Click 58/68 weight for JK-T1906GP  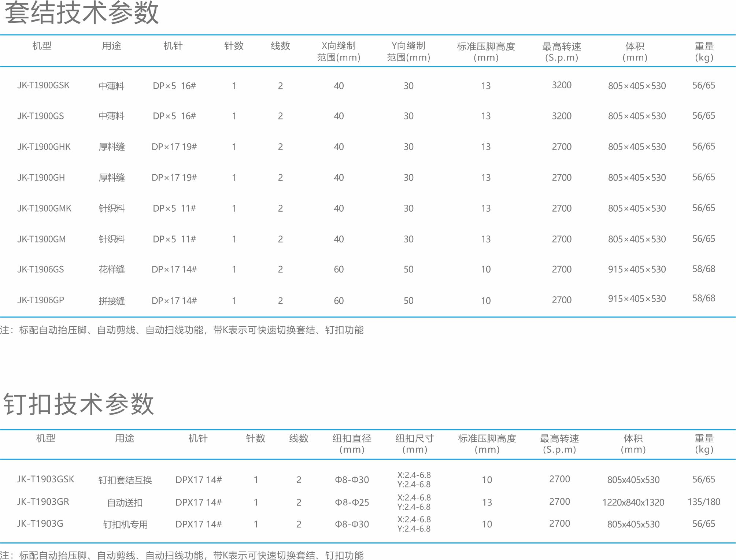pos(704,298)
